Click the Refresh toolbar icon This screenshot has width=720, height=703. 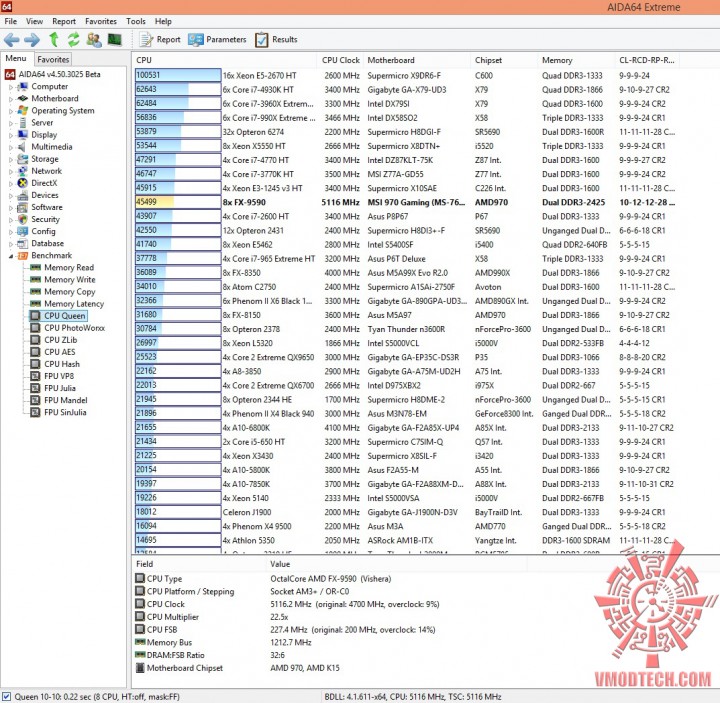click(x=73, y=40)
